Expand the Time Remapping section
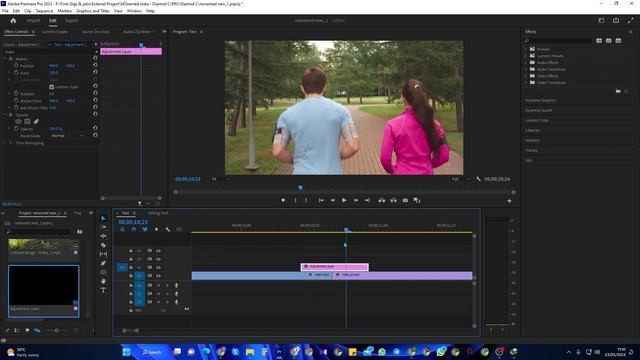The width and height of the screenshot is (640, 360). [x=5, y=143]
